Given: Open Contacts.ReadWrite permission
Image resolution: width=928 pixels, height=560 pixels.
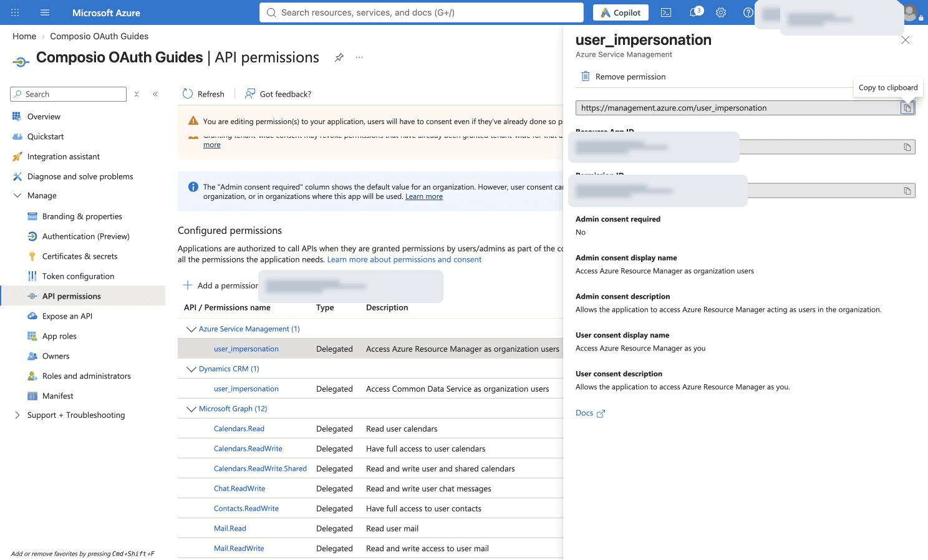Looking at the screenshot, I should (246, 509).
